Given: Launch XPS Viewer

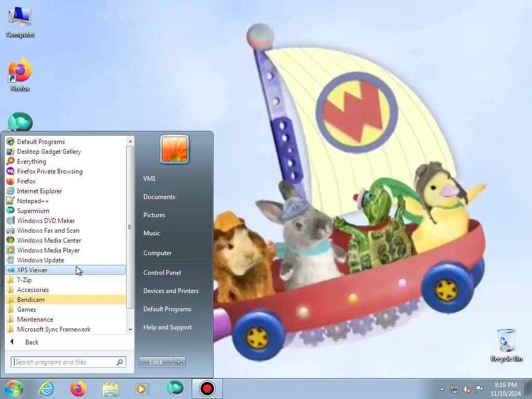Looking at the screenshot, I should click(x=66, y=270).
